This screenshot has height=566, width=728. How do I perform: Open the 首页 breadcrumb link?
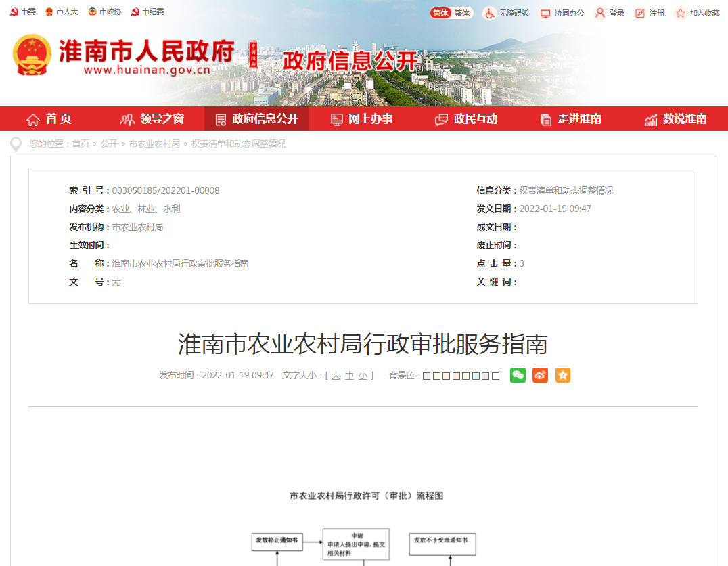click(x=81, y=144)
